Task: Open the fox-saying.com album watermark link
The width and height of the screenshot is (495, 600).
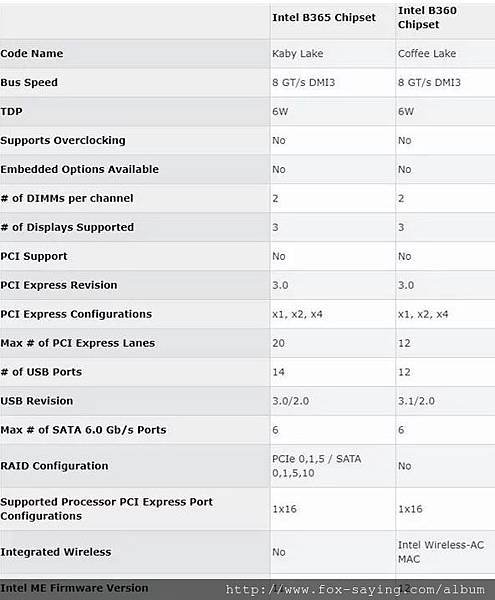Action: tap(355, 589)
